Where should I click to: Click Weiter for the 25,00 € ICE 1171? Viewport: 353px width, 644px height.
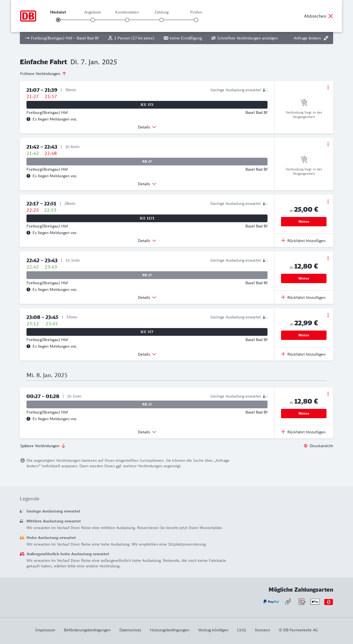coord(304,222)
